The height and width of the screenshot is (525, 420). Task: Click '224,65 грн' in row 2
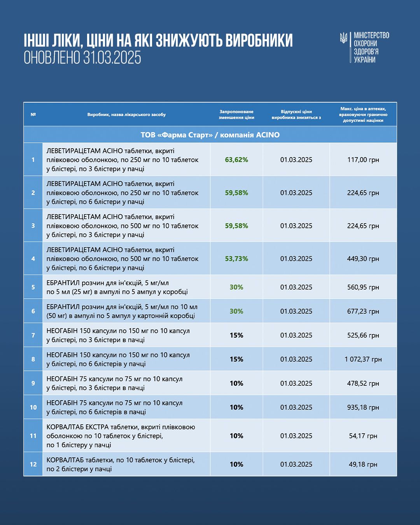coord(363,193)
